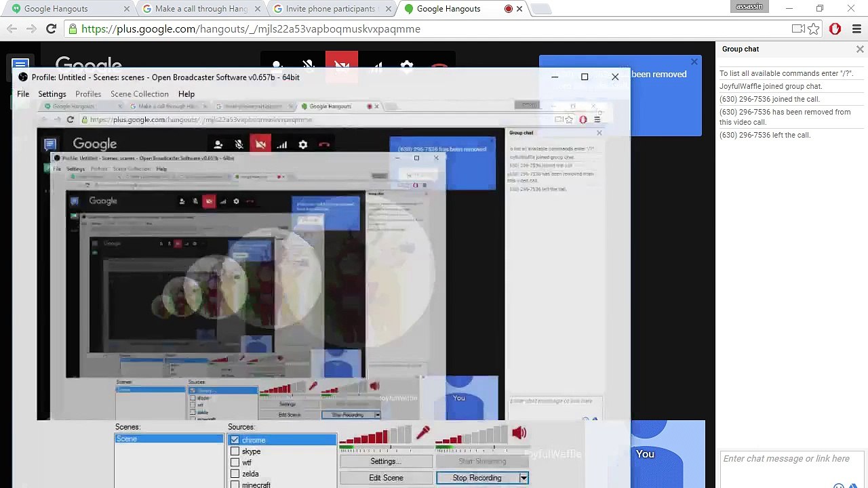Adjust the desktop audio volume meter in OBS
868x488 pixels.
[x=472, y=434]
